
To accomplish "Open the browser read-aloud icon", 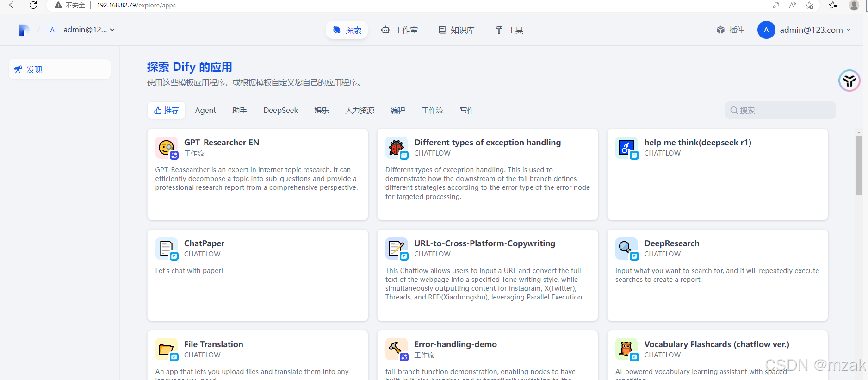I will pyautogui.click(x=793, y=5).
